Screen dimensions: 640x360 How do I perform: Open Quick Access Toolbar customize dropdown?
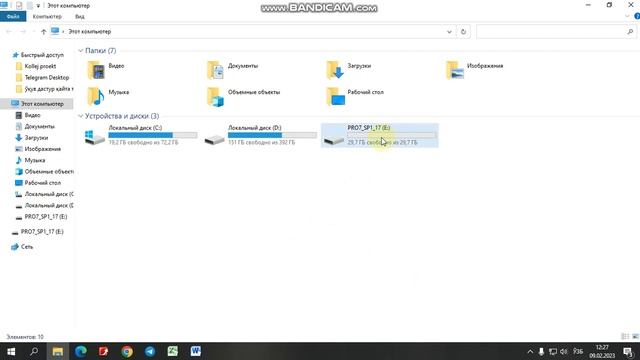(x=38, y=6)
